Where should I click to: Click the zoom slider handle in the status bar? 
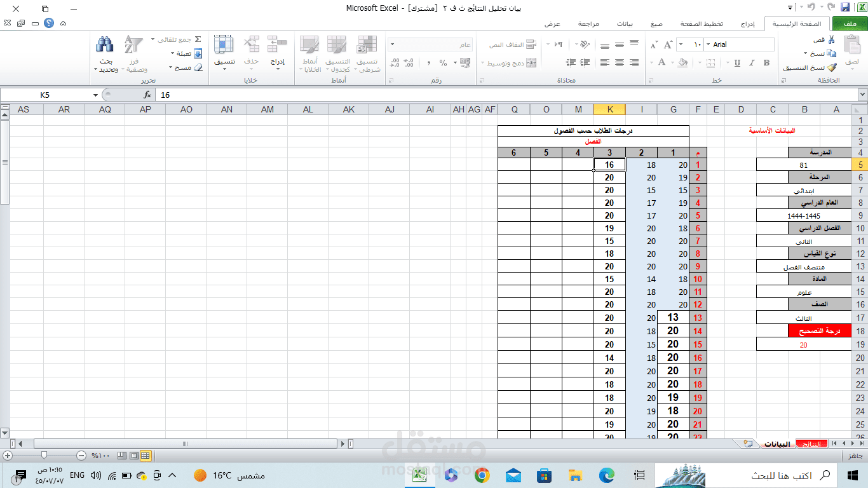click(x=44, y=456)
